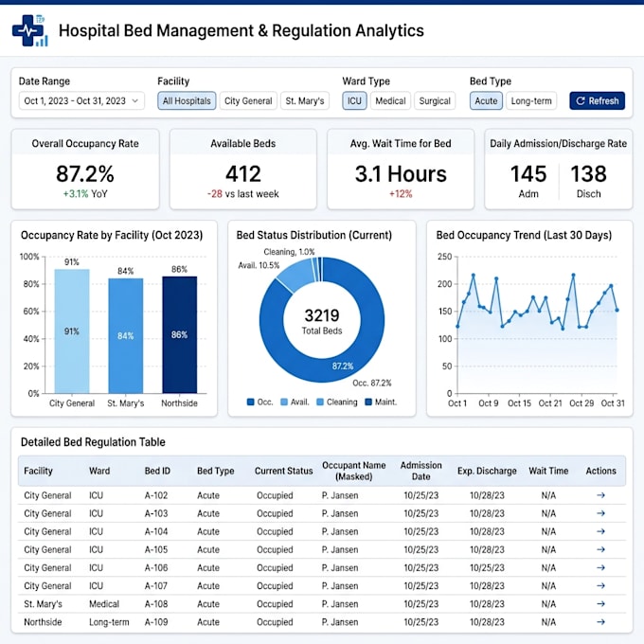Viewport: 644px width, 644px height.
Task: Click the Detailed Bed Regulation Table heading
Action: [93, 442]
